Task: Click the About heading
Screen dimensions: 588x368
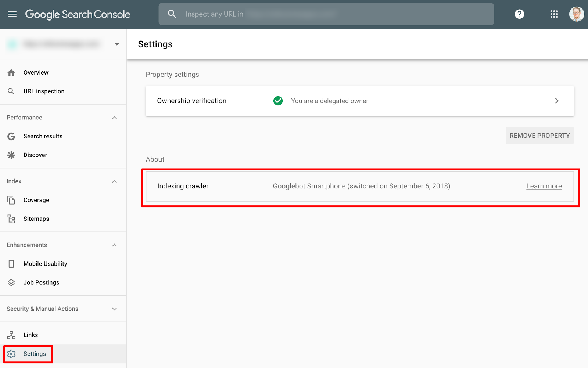Action: click(x=155, y=159)
